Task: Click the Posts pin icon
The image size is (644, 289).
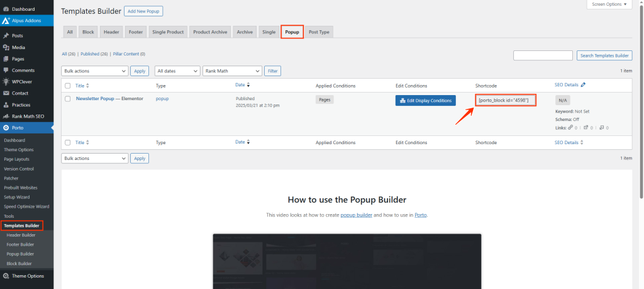Action: 6,35
